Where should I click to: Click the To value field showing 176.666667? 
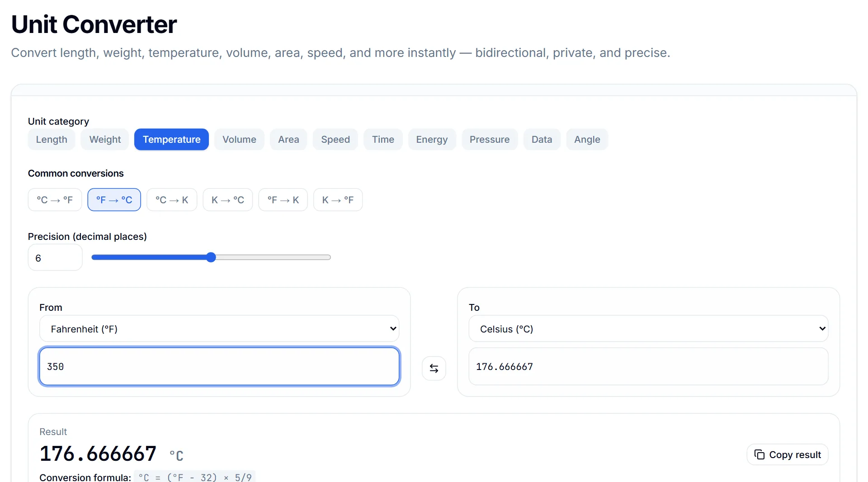coord(648,366)
